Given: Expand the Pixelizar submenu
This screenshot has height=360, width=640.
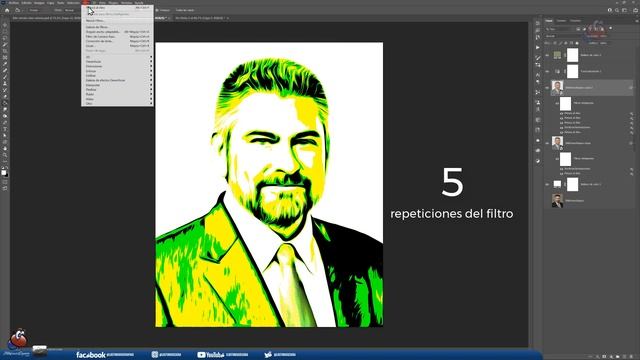Looking at the screenshot, I should (x=118, y=89).
